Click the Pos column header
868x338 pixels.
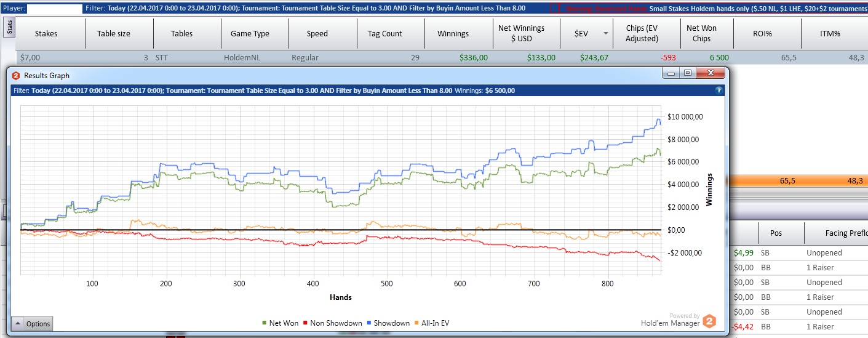(776, 233)
